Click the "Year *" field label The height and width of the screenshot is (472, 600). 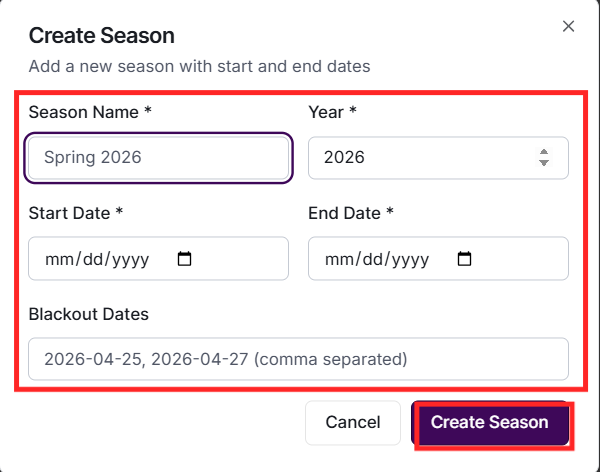click(332, 112)
